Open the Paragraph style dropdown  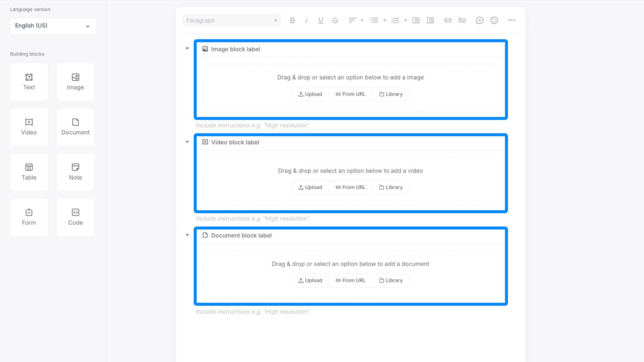[x=232, y=20]
